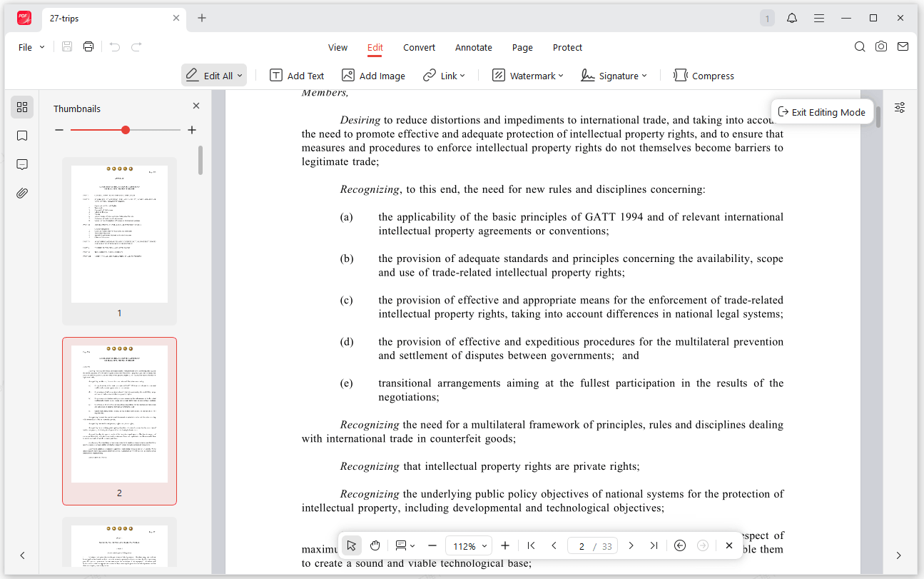924x579 pixels.
Task: Click the undo arrow
Action: [115, 47]
